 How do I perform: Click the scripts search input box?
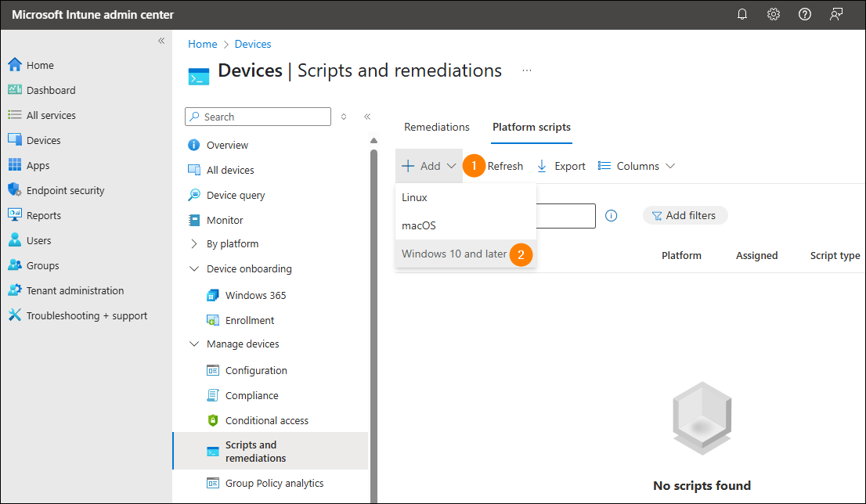point(565,216)
